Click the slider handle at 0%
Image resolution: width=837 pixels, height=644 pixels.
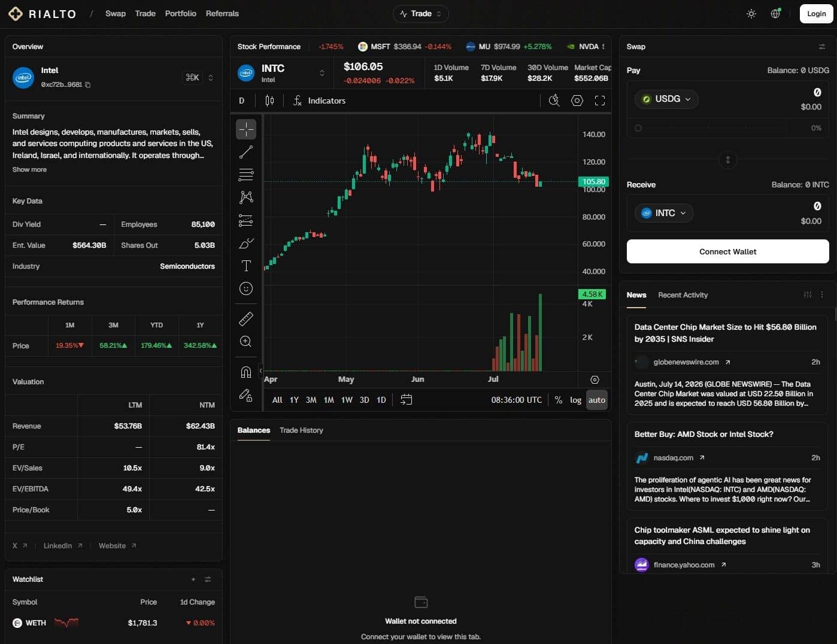point(638,128)
